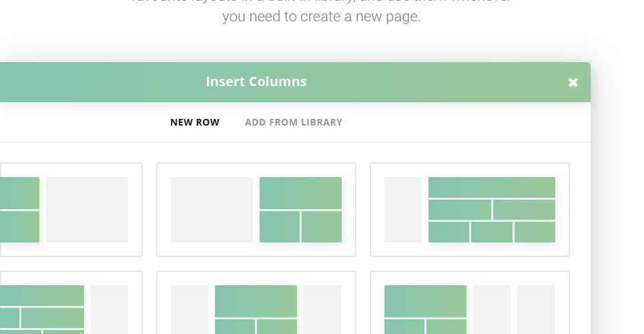The height and width of the screenshot is (334, 644).
Task: Click the left gray sidebar in the centered specialty layout
Action: pyautogui.click(x=190, y=309)
